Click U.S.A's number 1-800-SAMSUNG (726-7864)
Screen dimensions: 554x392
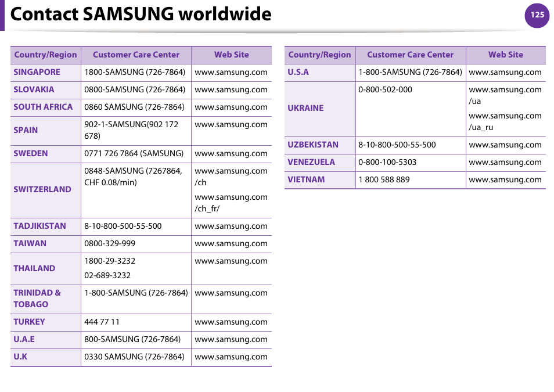click(410, 72)
